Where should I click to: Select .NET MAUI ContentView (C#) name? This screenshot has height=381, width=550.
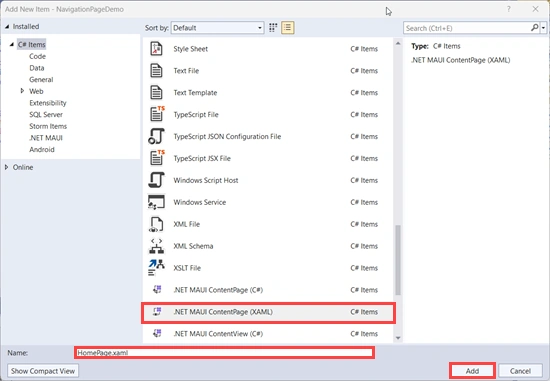click(x=218, y=334)
